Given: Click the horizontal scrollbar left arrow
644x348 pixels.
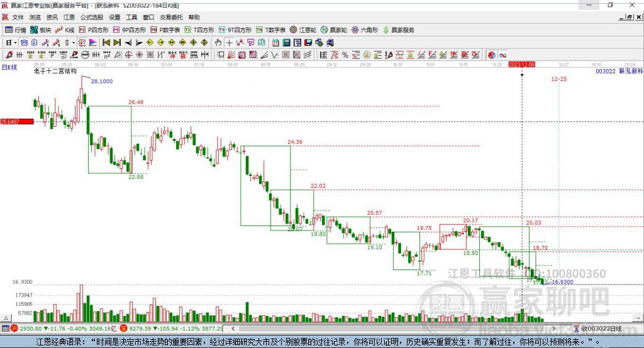Looking at the screenshot, I should pos(233,329).
